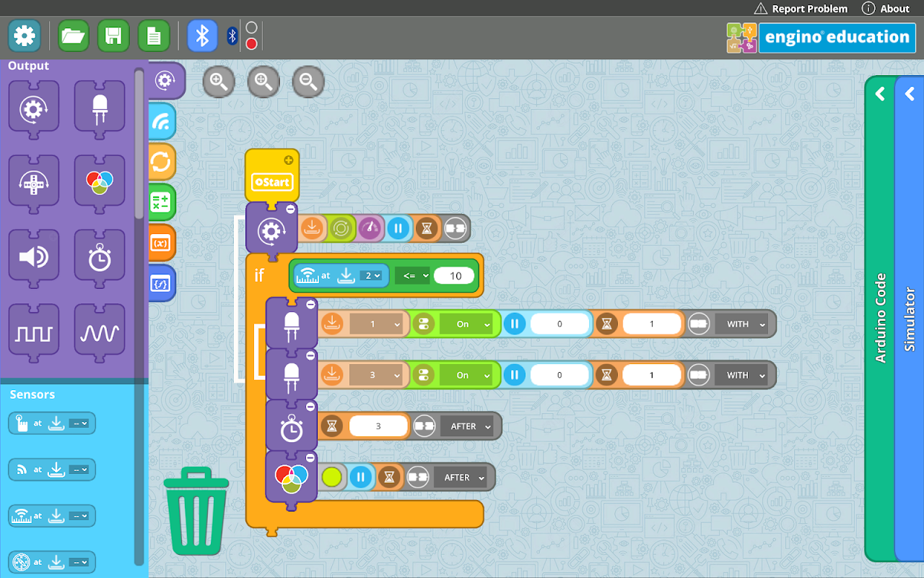Viewport: 924px width, 578px height.
Task: Click the speed gauge icon in motor row
Action: (x=369, y=229)
